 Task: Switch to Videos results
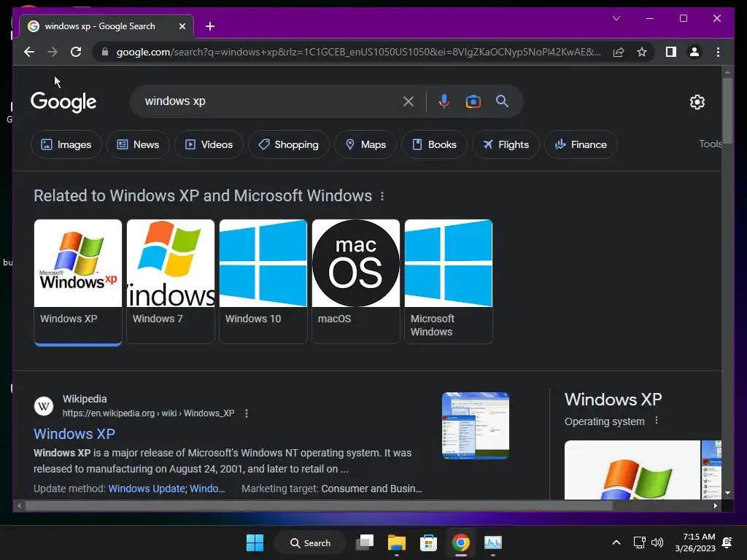[209, 144]
